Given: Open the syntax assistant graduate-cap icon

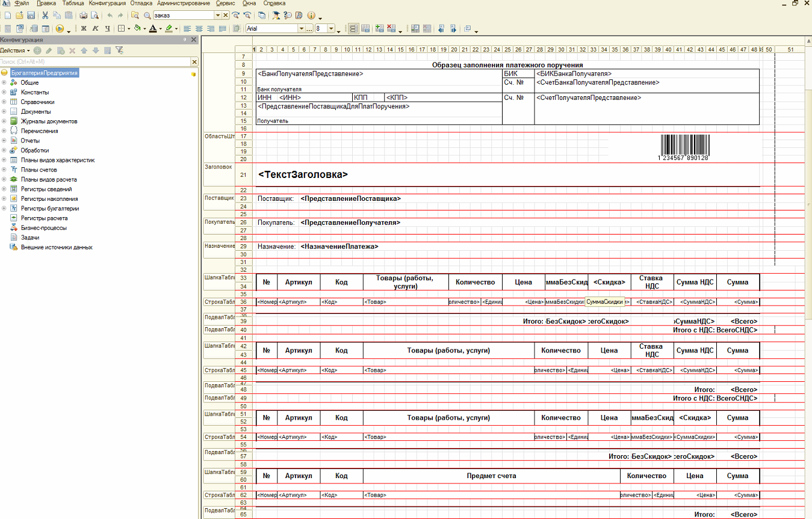Looking at the screenshot, I should tap(276, 15).
